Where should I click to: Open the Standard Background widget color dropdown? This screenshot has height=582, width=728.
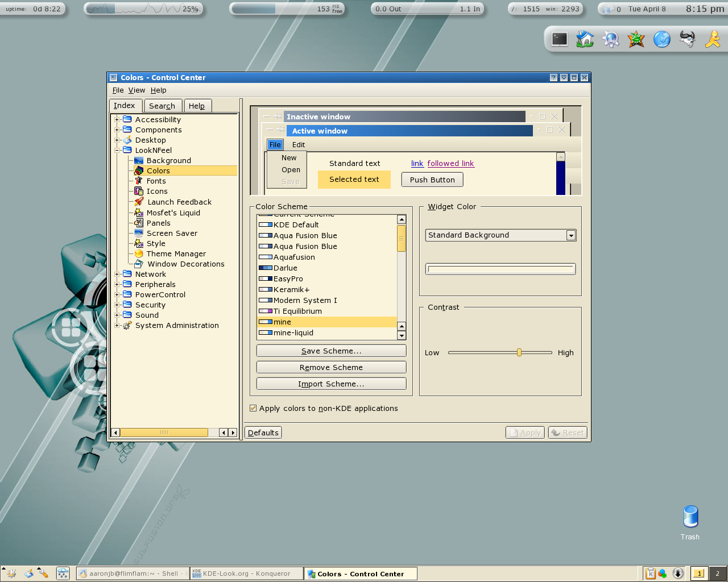[500, 235]
